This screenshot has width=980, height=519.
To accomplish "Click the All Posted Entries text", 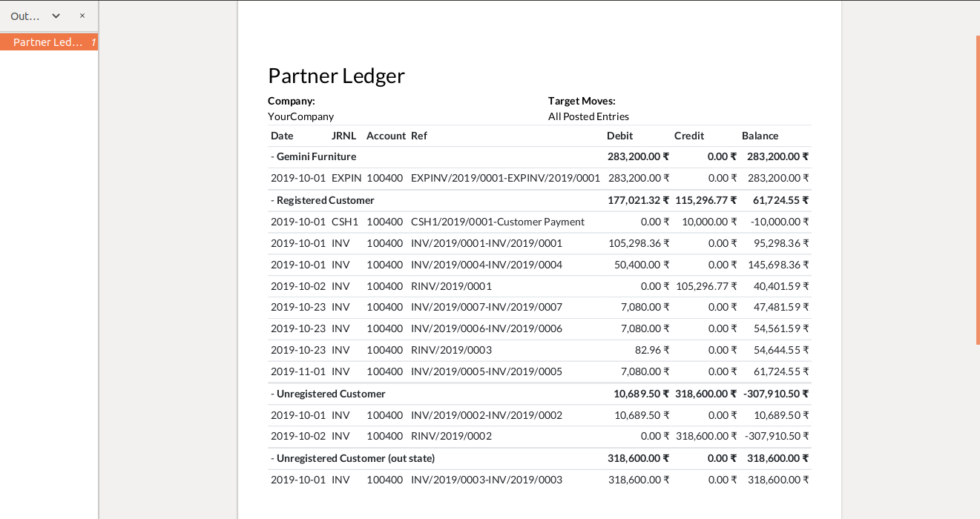I will pyautogui.click(x=588, y=116).
